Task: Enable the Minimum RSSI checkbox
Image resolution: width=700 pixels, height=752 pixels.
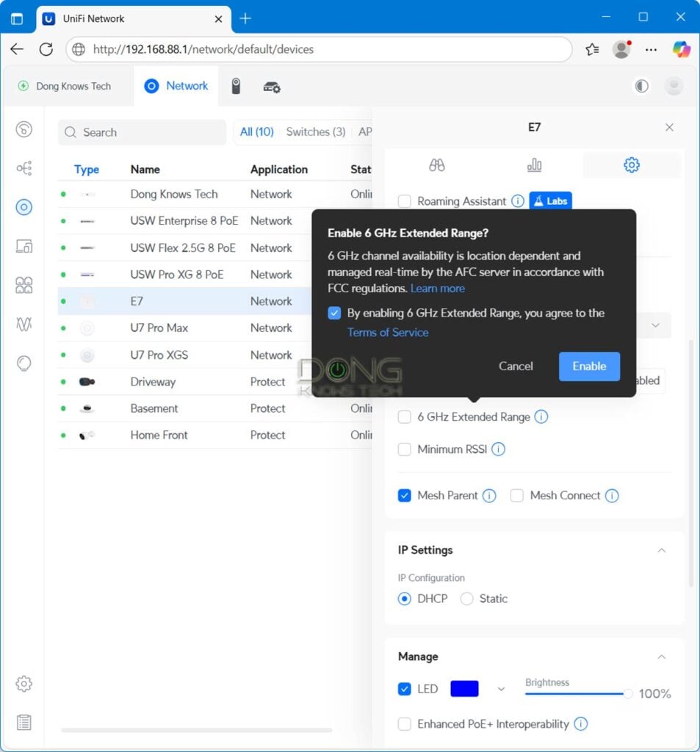Action: pyautogui.click(x=405, y=449)
